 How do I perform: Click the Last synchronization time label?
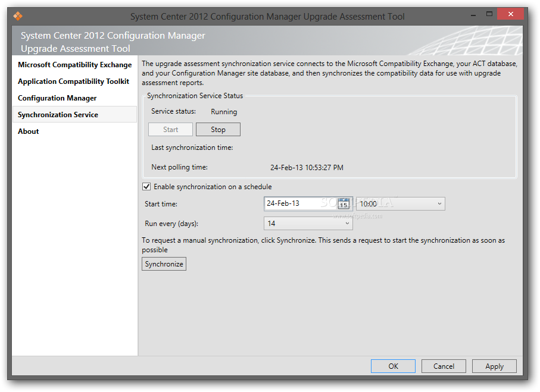coord(192,148)
